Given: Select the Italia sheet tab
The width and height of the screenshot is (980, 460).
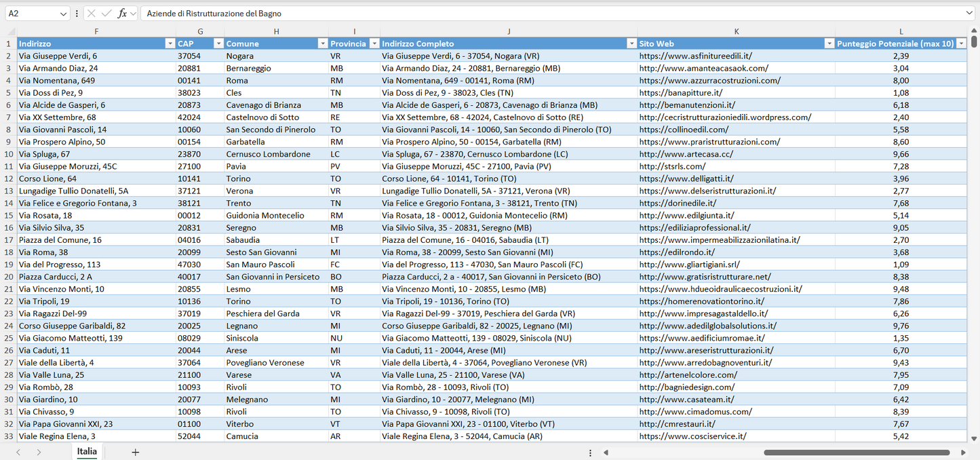Looking at the screenshot, I should [x=87, y=452].
